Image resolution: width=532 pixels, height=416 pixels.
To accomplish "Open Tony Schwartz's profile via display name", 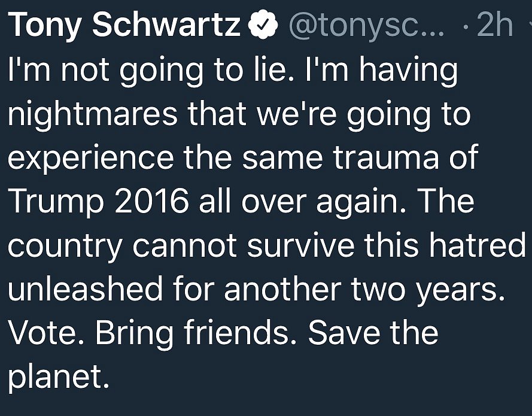I will click(x=124, y=26).
